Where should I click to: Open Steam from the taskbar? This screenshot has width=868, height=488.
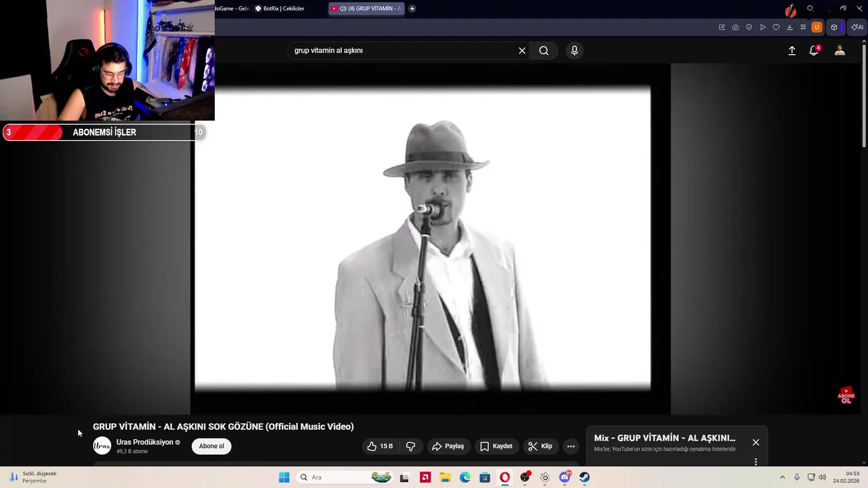585,477
